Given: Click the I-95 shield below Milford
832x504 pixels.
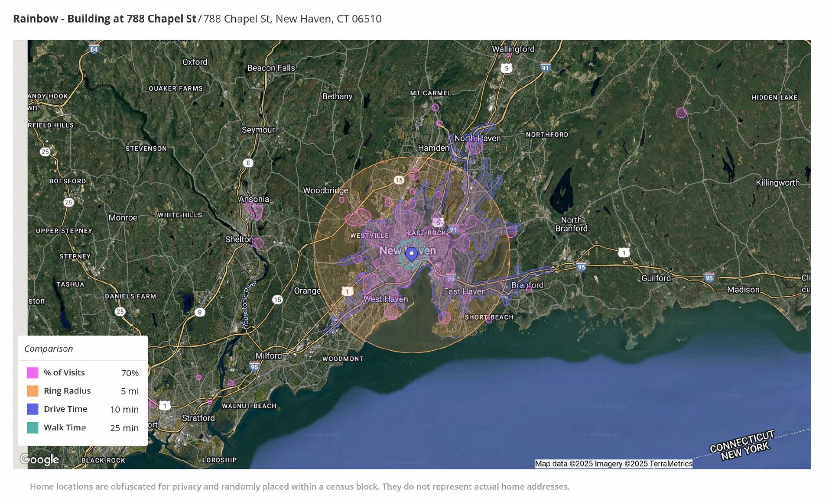Looking at the screenshot, I should click(x=254, y=367).
